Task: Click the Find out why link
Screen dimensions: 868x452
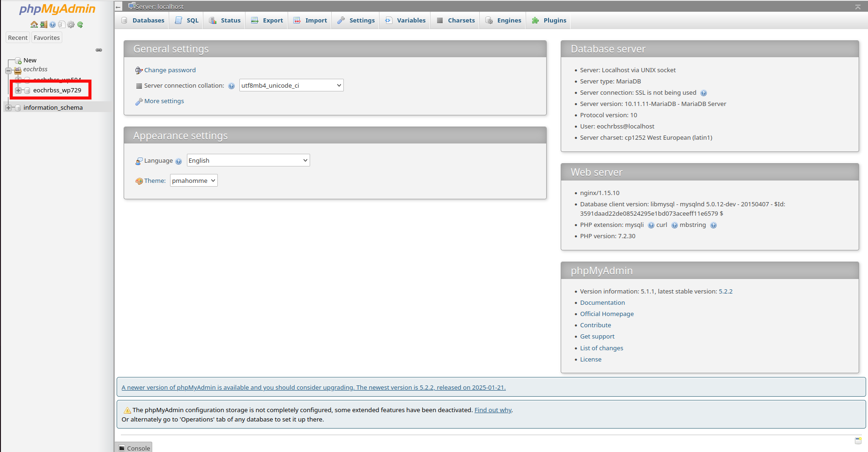Action: point(493,410)
